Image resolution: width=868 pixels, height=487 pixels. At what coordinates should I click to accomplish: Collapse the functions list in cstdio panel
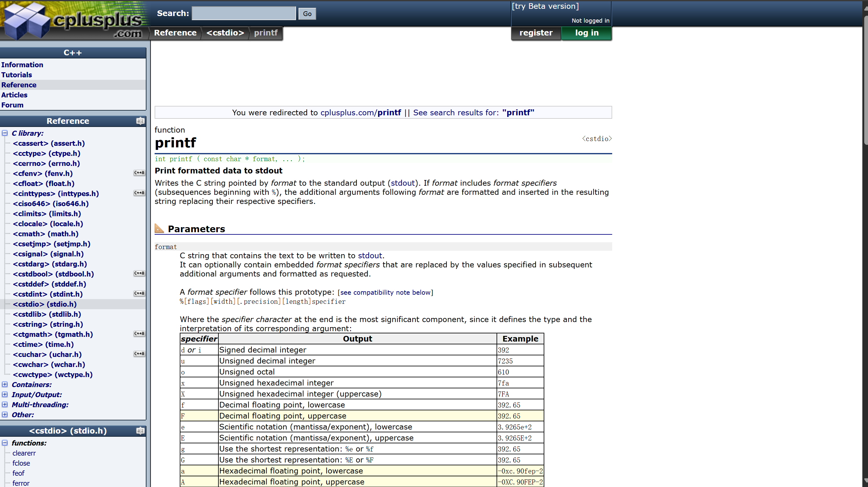pyautogui.click(x=5, y=443)
